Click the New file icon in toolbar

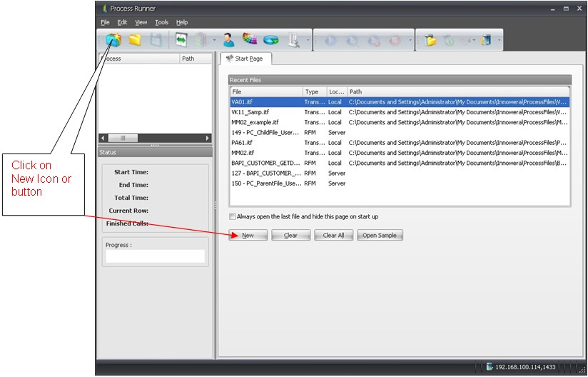(113, 40)
